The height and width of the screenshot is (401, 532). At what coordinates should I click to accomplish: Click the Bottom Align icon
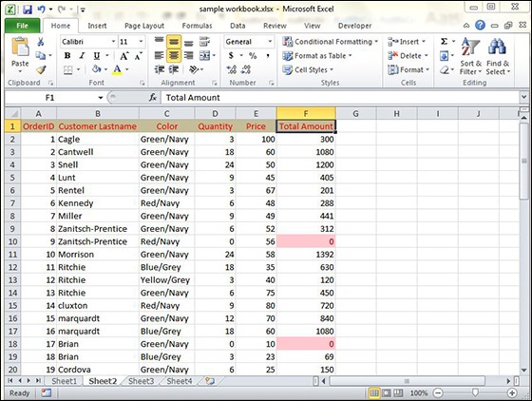189,42
